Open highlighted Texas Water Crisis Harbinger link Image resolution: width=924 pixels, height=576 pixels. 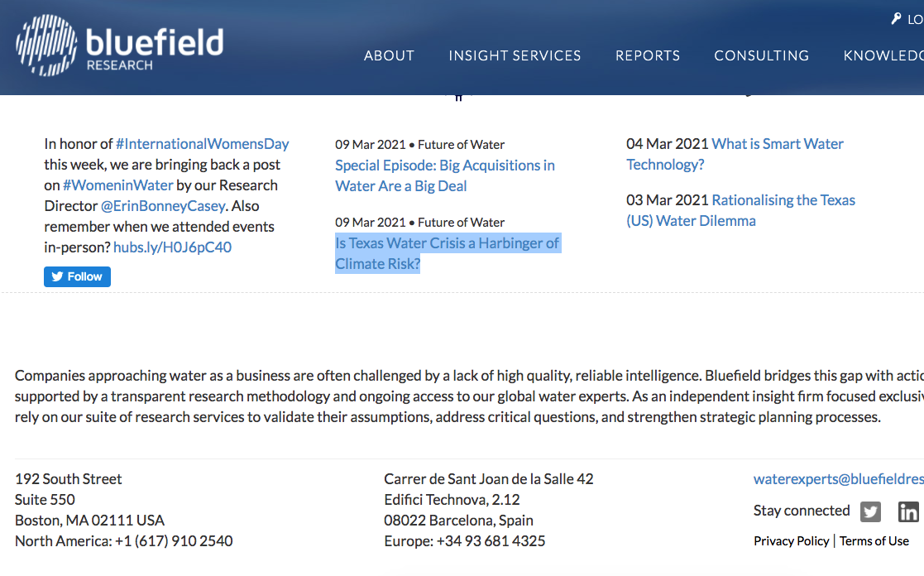pos(448,253)
